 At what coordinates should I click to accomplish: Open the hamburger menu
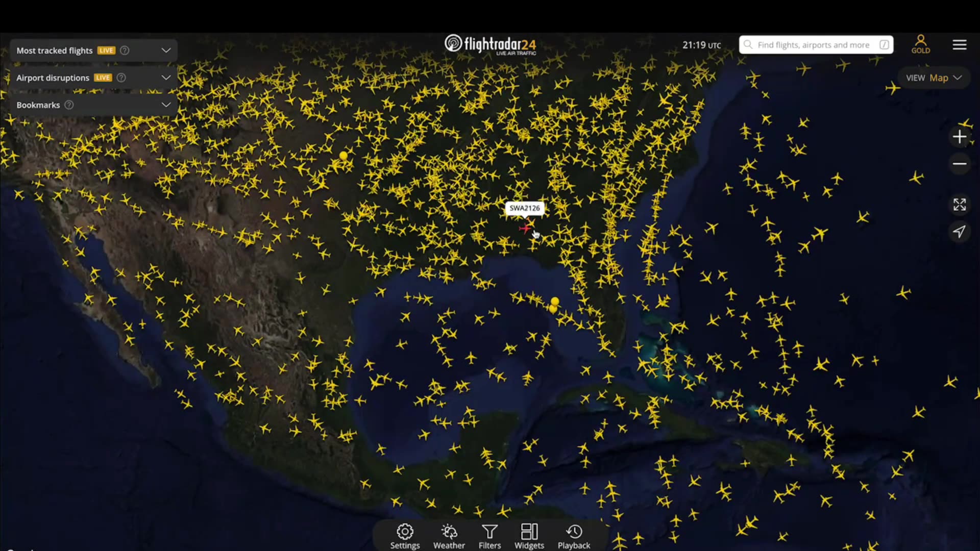pyautogui.click(x=960, y=44)
